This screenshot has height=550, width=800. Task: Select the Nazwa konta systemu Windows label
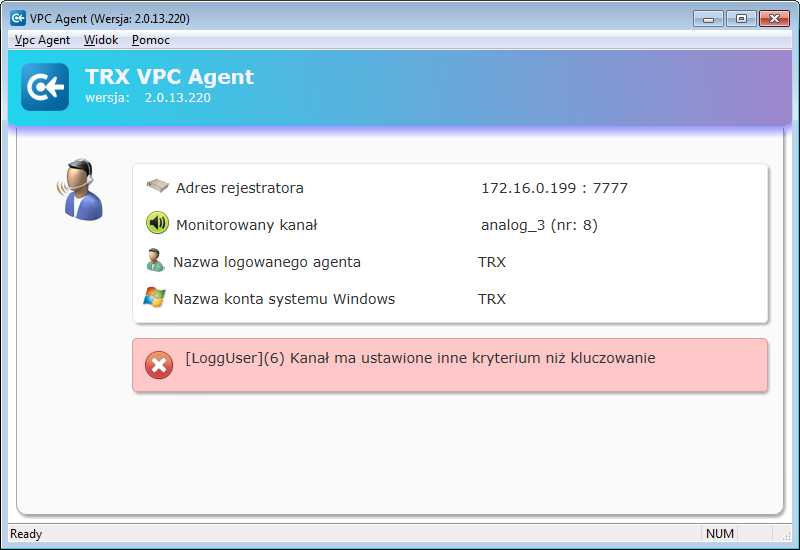tap(284, 299)
